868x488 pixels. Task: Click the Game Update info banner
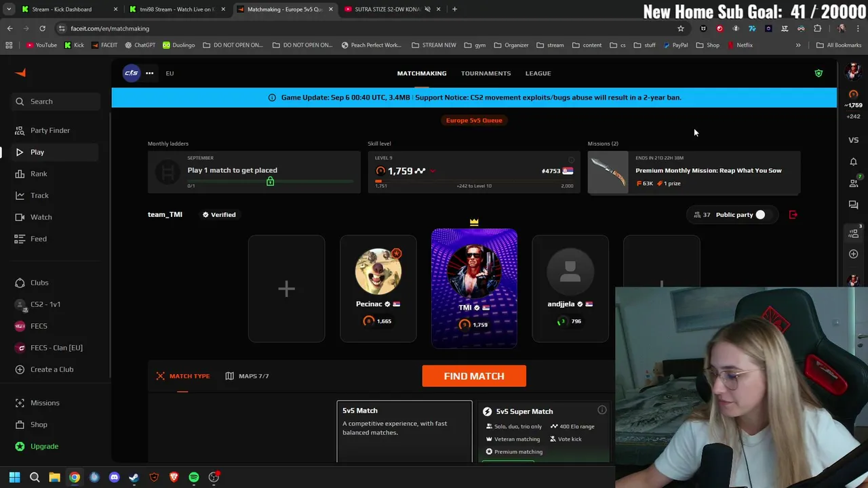(x=474, y=98)
